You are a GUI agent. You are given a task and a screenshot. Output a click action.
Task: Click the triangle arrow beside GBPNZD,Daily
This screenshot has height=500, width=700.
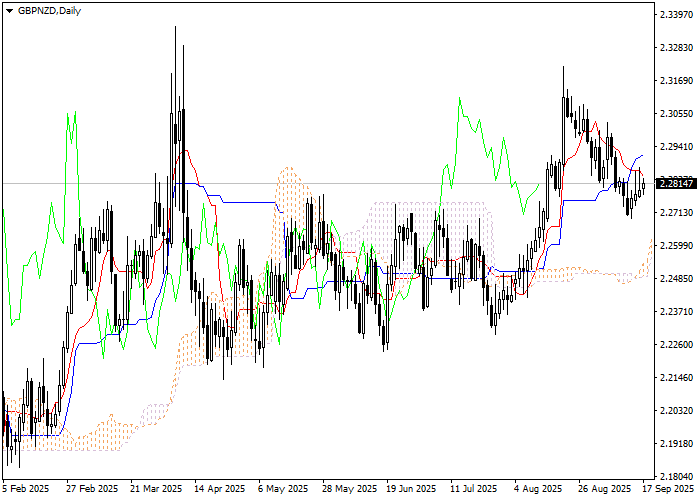[x=9, y=10]
